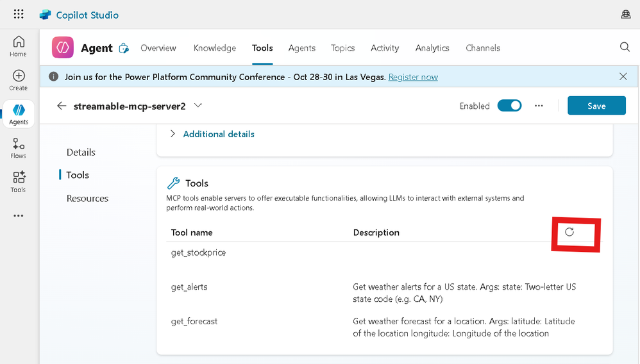Click the back arrow beside streamable-mcp-server2

[x=62, y=106]
